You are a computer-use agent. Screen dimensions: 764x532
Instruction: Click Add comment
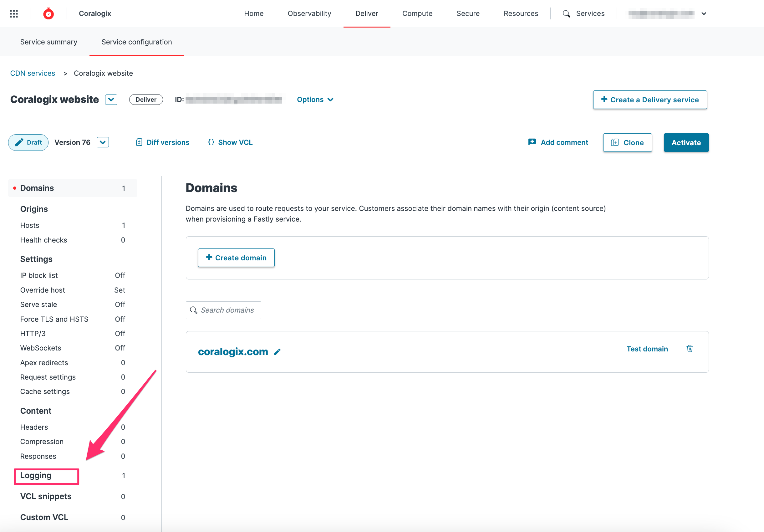pos(558,142)
